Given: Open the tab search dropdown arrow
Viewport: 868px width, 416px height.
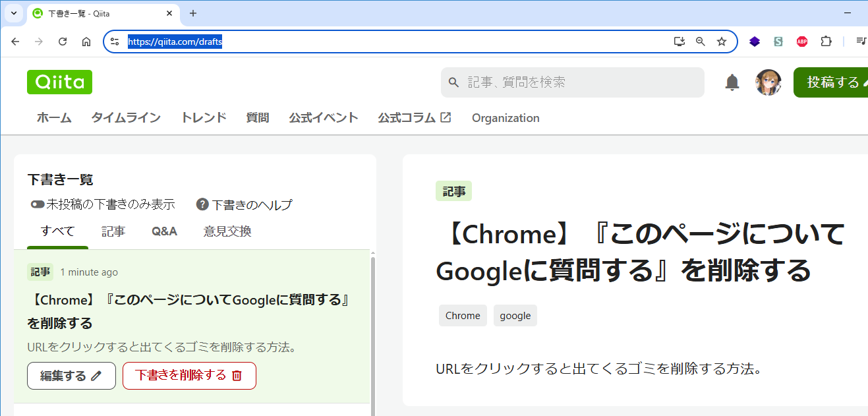Looking at the screenshot, I should point(13,13).
